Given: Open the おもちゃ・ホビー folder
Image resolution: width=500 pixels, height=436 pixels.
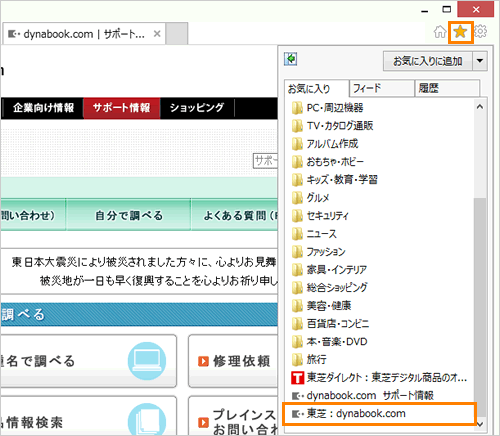Looking at the screenshot, I should (x=327, y=162).
